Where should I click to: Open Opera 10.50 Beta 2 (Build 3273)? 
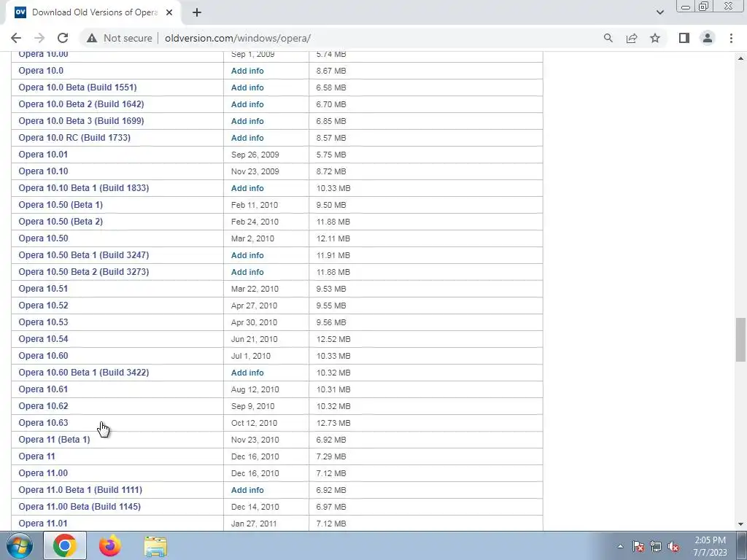(84, 271)
